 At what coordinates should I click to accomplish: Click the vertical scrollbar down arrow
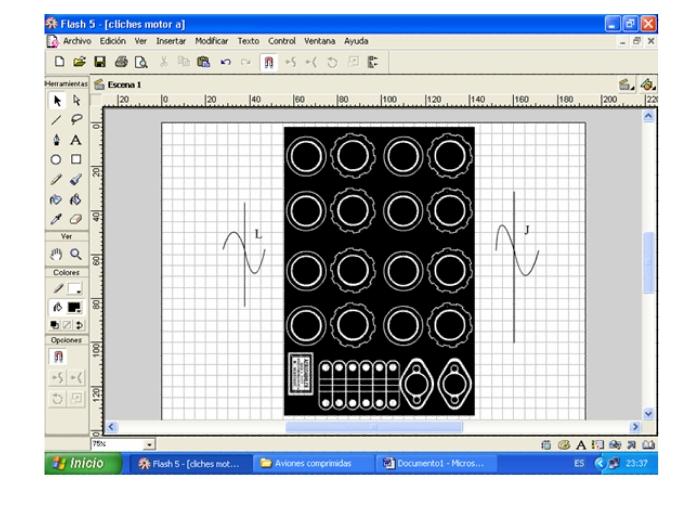(648, 413)
